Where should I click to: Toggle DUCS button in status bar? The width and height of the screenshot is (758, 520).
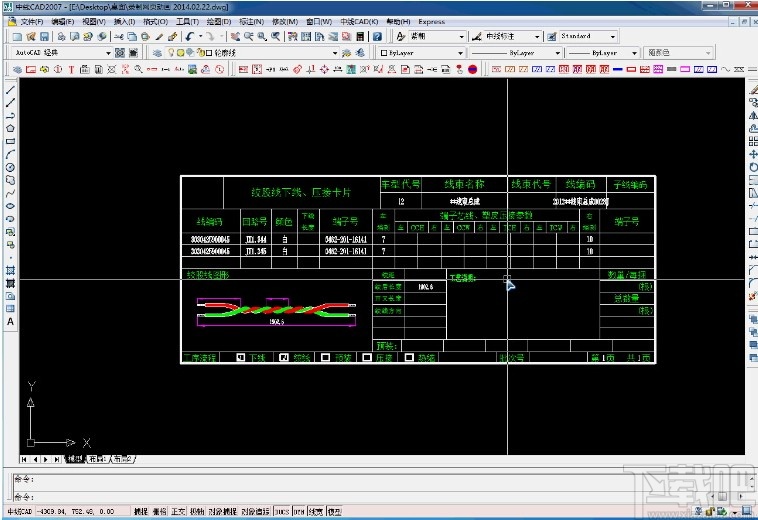[282, 511]
